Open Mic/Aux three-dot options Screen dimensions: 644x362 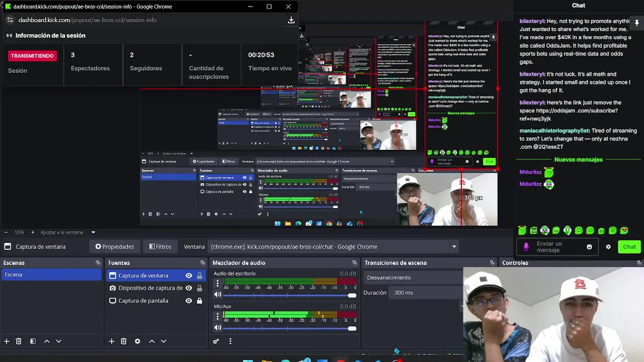(218, 316)
